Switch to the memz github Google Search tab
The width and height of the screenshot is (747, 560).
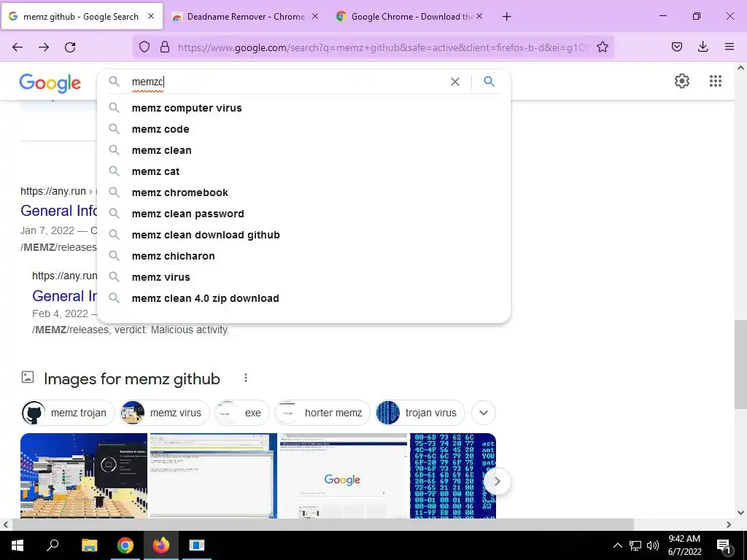point(82,17)
